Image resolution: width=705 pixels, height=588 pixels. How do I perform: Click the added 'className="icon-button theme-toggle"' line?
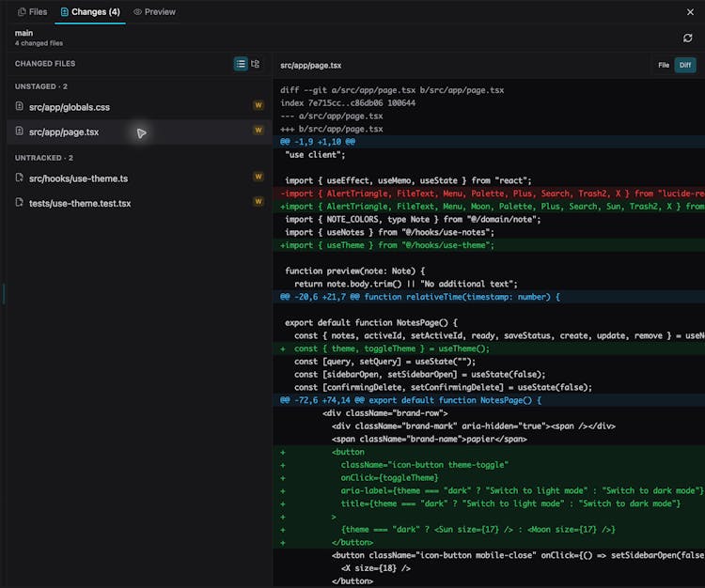point(489,465)
